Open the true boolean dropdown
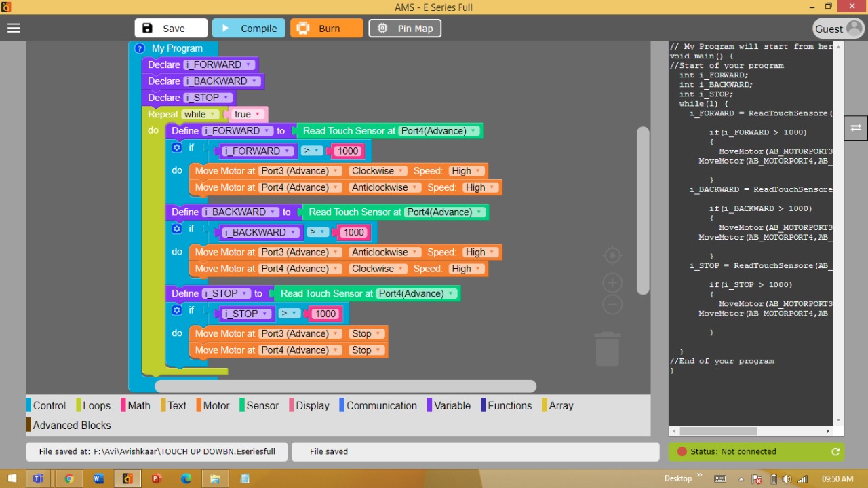Viewport: 868px width, 488px height. pyautogui.click(x=248, y=114)
